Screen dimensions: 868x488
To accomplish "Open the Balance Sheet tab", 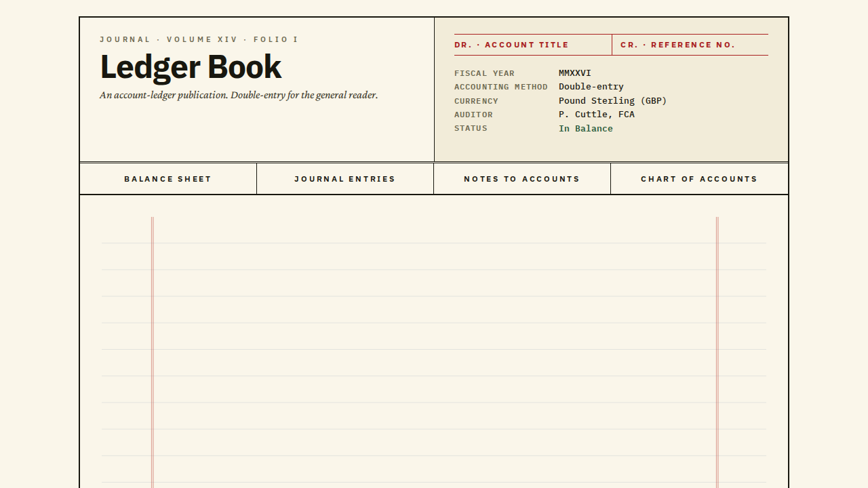I will [x=168, y=179].
